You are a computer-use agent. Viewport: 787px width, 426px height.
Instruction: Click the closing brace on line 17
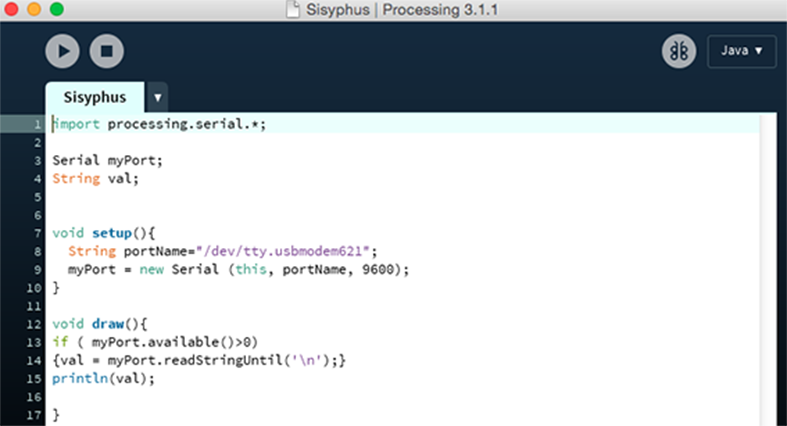56,415
